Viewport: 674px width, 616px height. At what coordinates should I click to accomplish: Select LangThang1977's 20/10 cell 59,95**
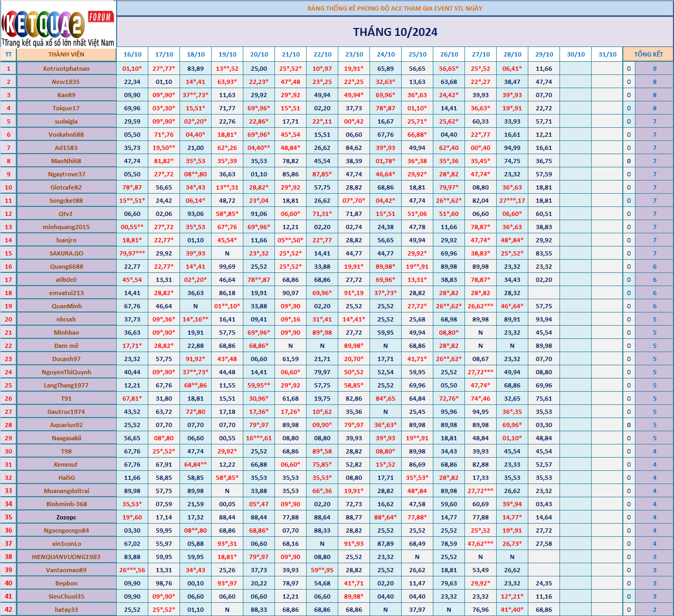coord(259,385)
